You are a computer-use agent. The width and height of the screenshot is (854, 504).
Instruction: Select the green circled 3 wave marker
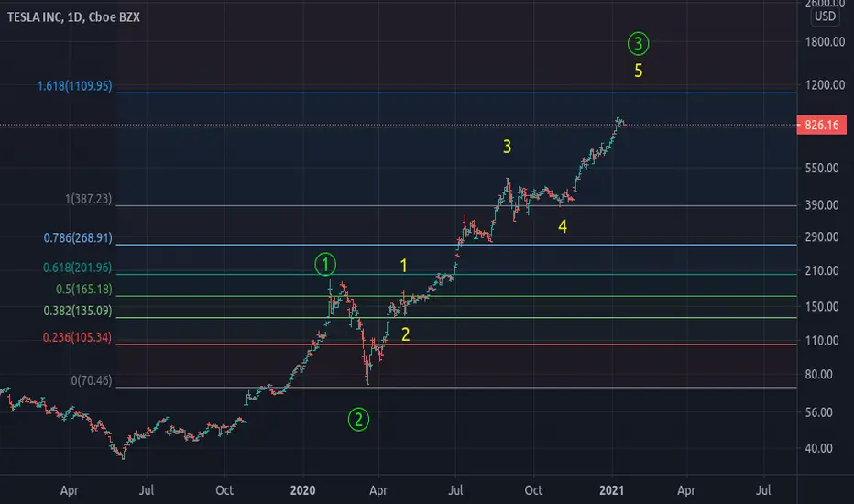tap(638, 44)
